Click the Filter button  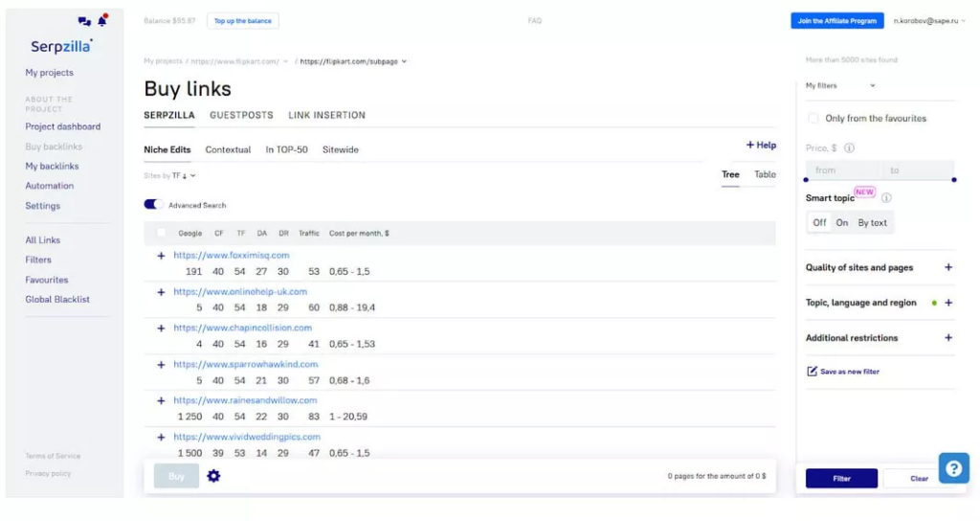[840, 479]
